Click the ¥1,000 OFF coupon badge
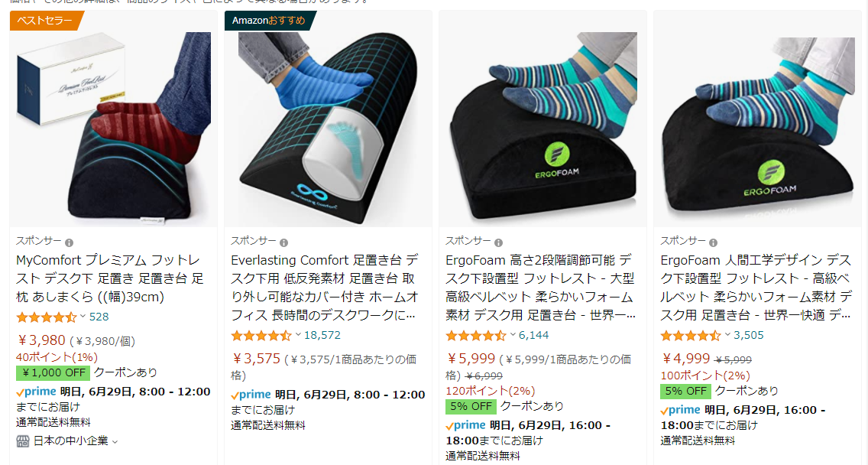 (x=53, y=372)
